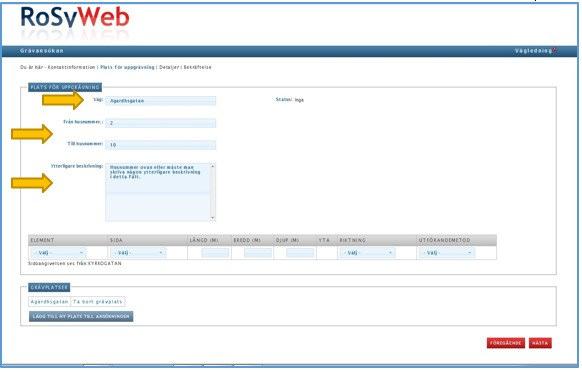The height and width of the screenshot is (372, 582).
Task: Open the Riktning dropdown
Action: [x=367, y=253]
